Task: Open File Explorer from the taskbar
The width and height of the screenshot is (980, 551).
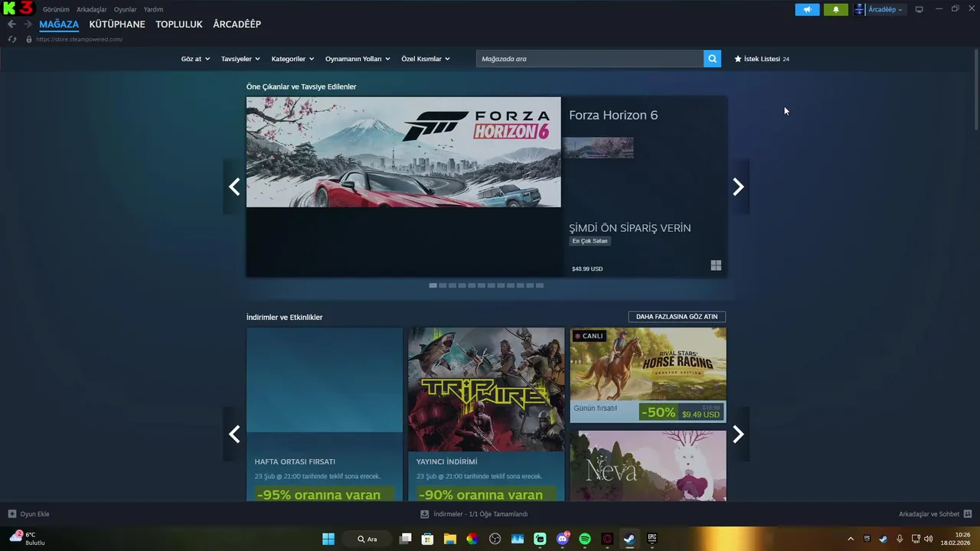Action: point(450,539)
